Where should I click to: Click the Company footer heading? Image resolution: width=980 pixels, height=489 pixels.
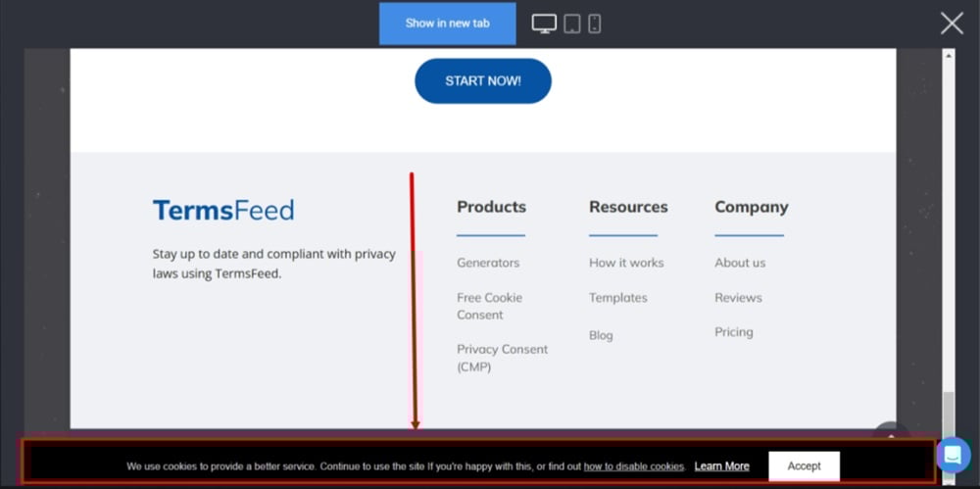click(x=752, y=207)
